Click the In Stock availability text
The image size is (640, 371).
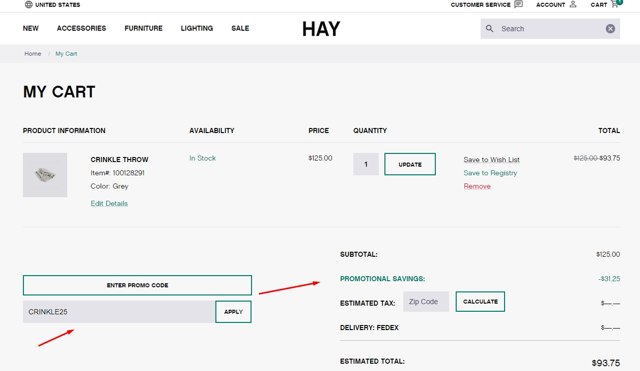click(202, 158)
